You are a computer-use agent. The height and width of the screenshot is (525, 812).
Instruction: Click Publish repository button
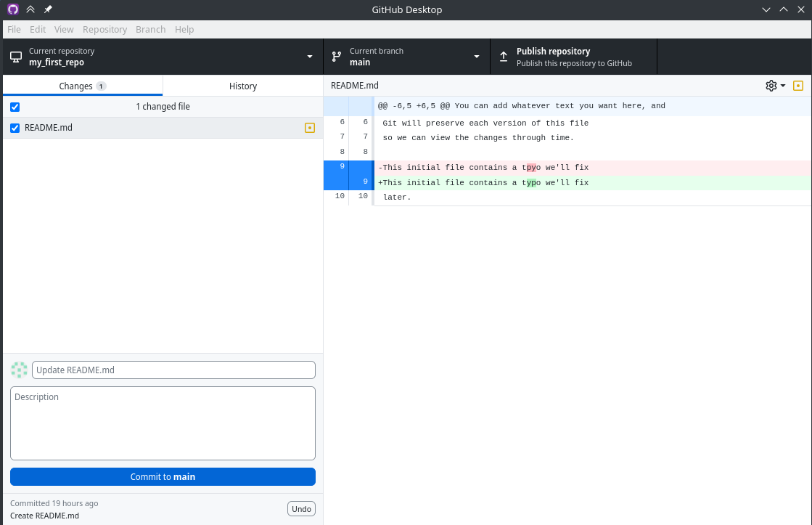pos(574,57)
